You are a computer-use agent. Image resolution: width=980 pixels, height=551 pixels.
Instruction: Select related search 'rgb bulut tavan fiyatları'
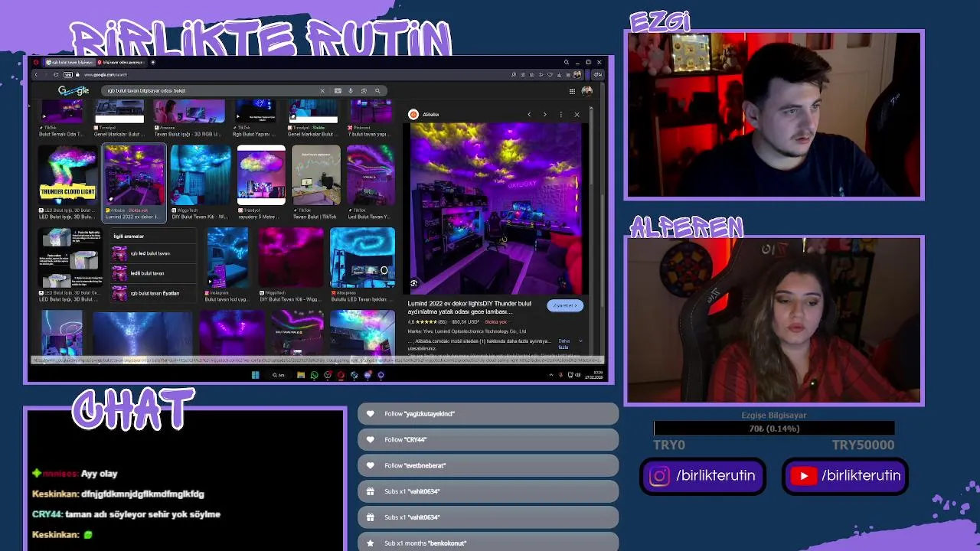(x=152, y=293)
